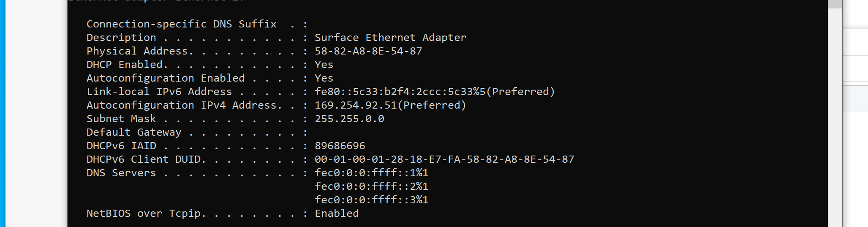
Task: Click the DNS Servers label
Action: pyautogui.click(x=121, y=173)
